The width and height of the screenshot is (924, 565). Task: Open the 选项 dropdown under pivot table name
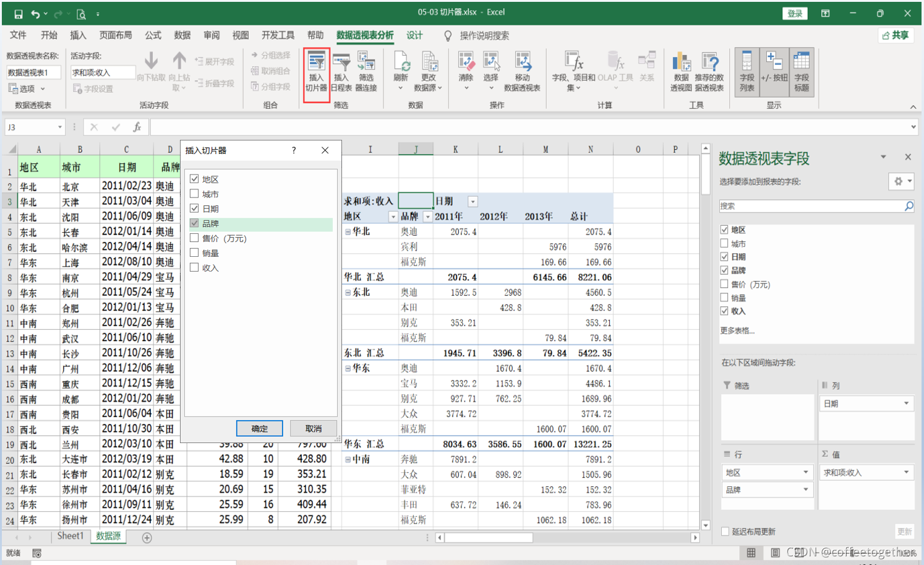coord(27,88)
